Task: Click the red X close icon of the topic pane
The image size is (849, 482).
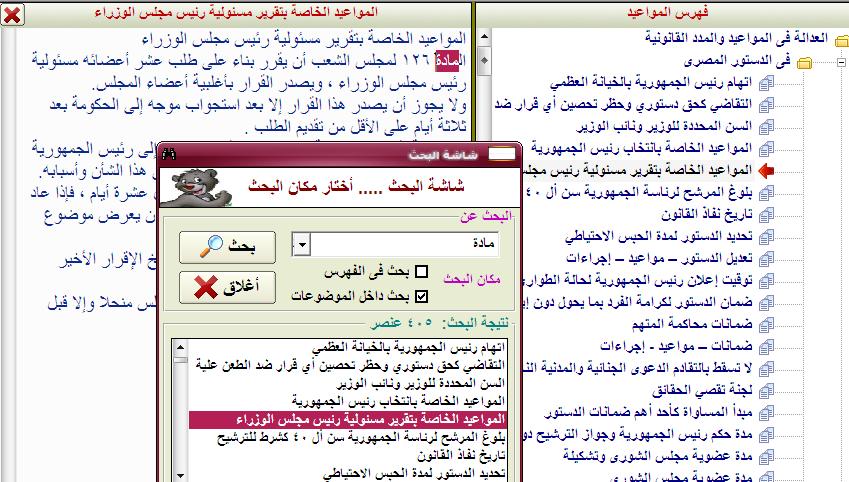Action: pos(12,15)
